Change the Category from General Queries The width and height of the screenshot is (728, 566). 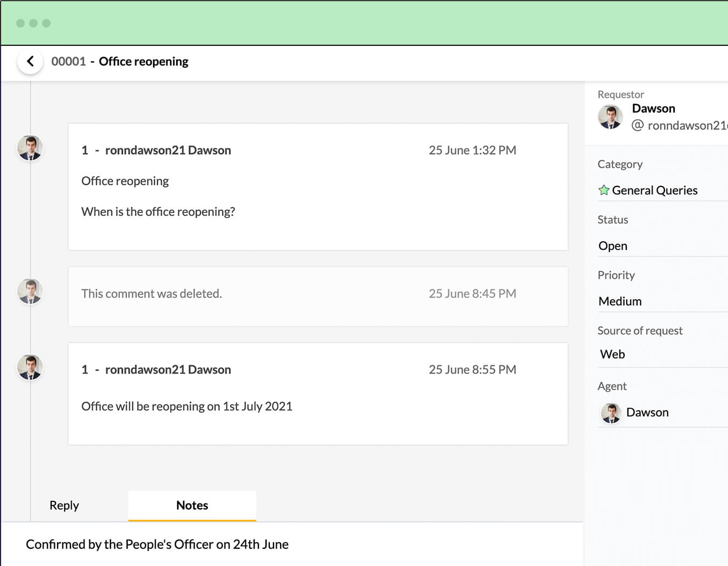pyautogui.click(x=654, y=190)
